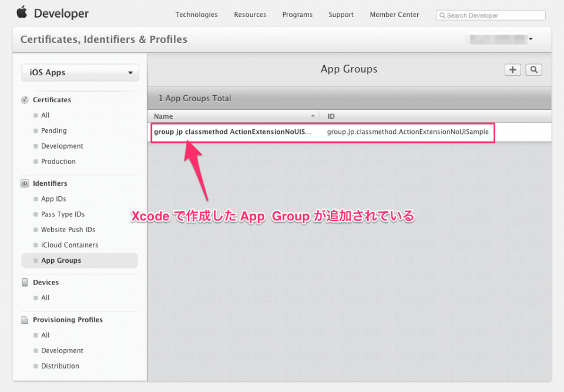Click the '1 App Groups Total' label

(x=194, y=98)
